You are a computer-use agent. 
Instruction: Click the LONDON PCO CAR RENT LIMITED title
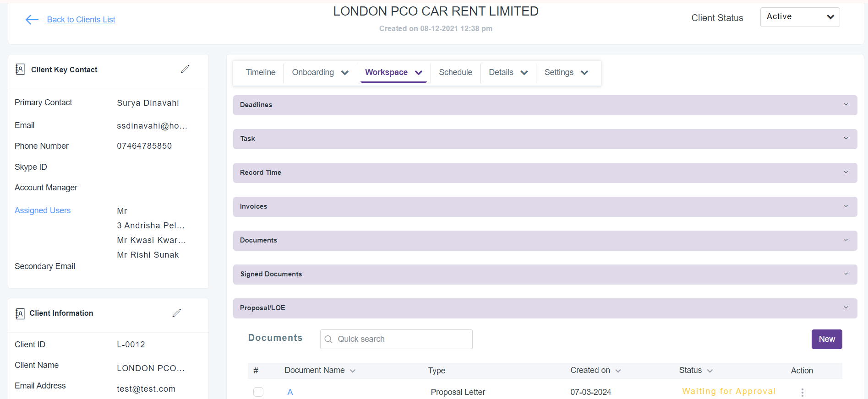(x=436, y=11)
